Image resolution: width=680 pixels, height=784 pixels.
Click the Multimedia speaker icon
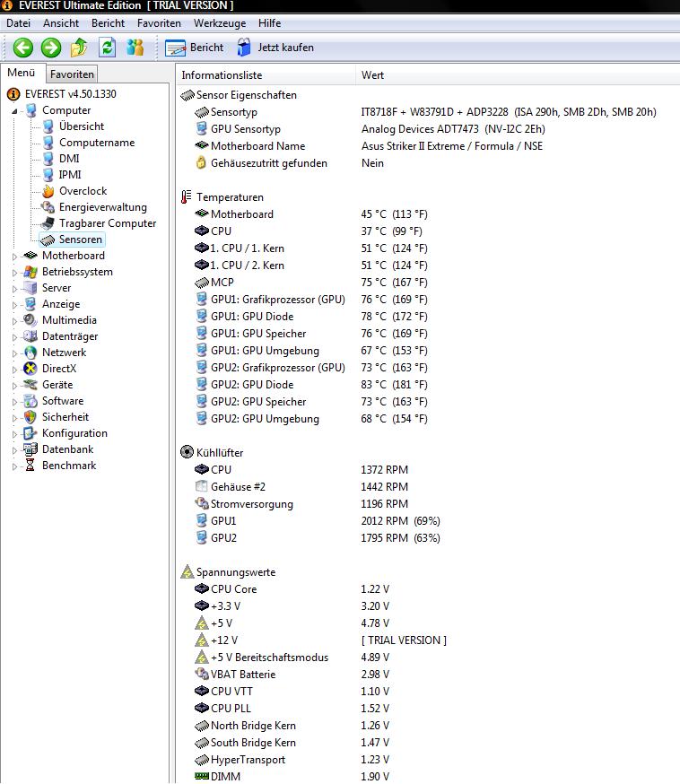[x=31, y=320]
